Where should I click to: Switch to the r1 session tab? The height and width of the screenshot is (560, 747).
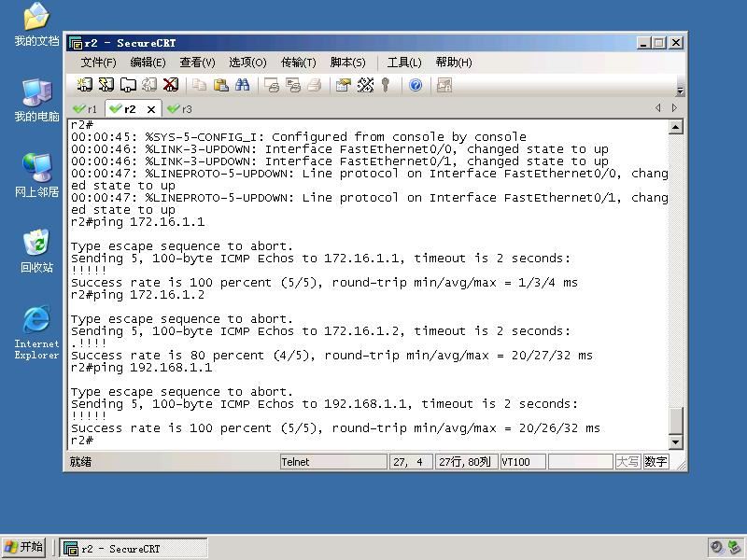(x=86, y=109)
